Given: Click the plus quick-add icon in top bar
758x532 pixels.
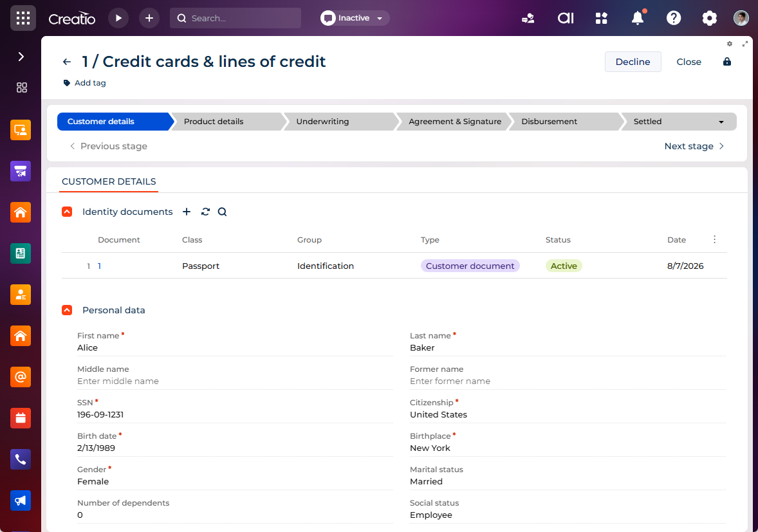Looking at the screenshot, I should tap(149, 19).
